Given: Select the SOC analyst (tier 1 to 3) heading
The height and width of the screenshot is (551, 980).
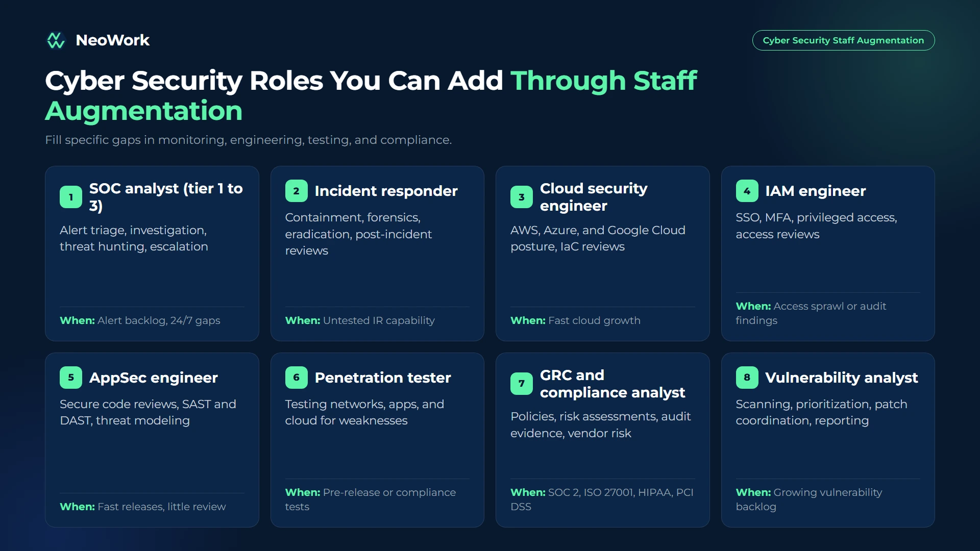Looking at the screenshot, I should [x=166, y=197].
